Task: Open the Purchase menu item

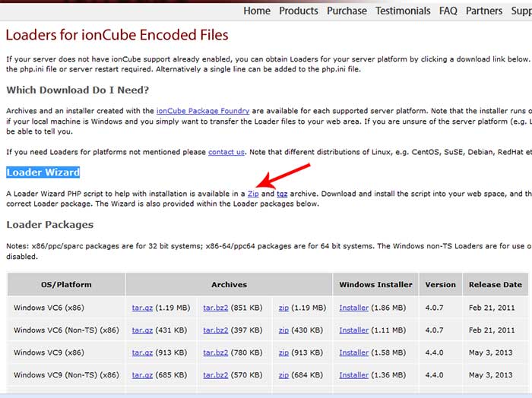Action: (347, 11)
